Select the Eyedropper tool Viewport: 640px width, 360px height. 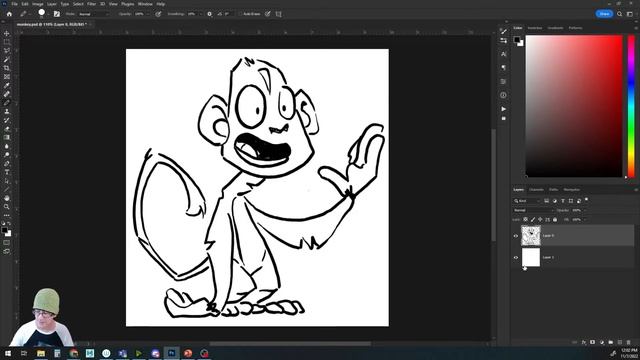click(7, 85)
